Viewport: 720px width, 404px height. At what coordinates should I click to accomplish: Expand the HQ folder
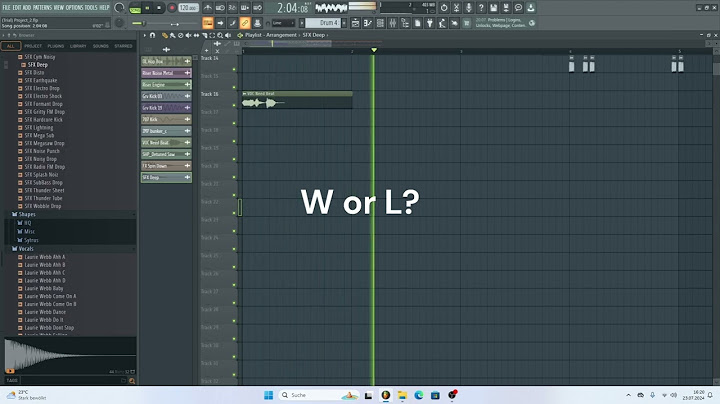(28, 223)
